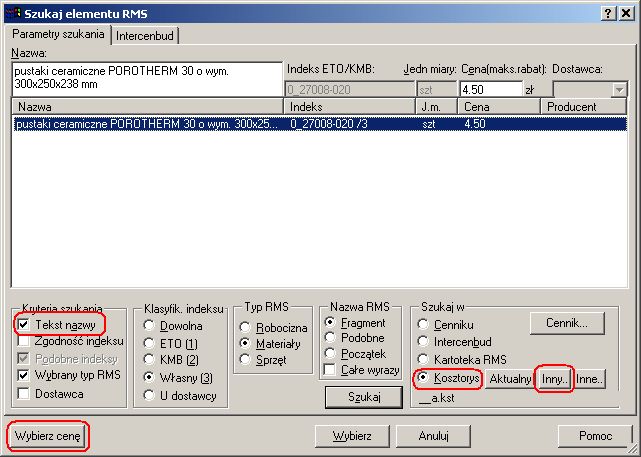
Task: Click the Wybierz cenę button
Action: click(48, 437)
